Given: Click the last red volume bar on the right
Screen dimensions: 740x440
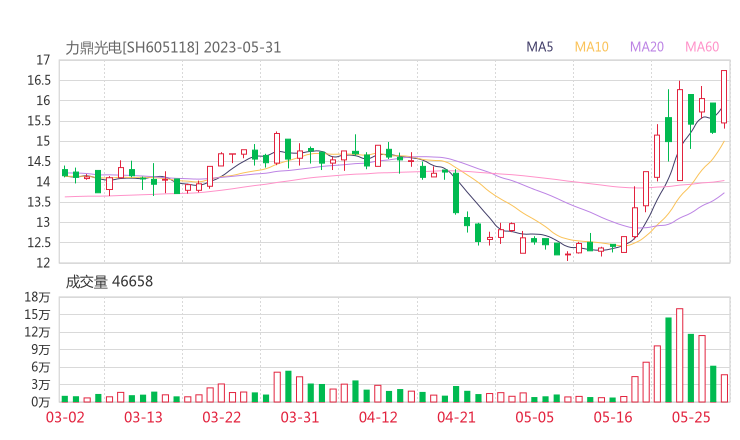Looking at the screenshot, I should [x=724, y=388].
